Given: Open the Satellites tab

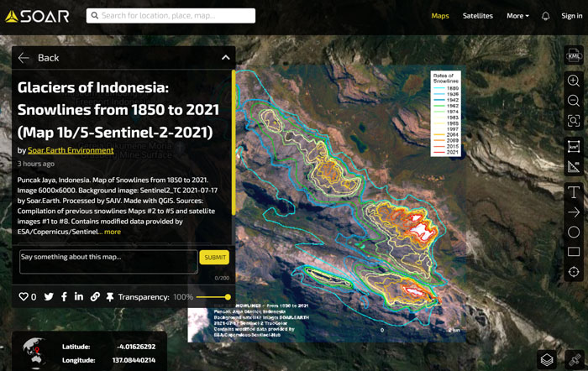Looking at the screenshot, I should 478,16.
